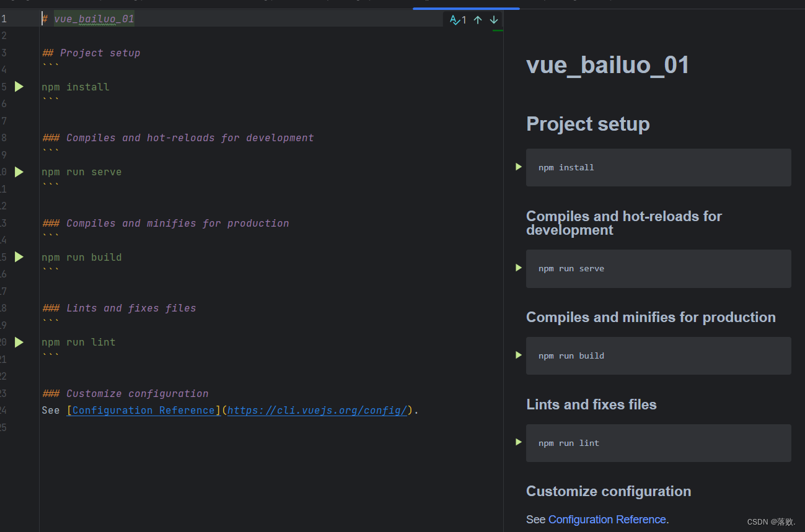Run npm run build from editor gutter icon
This screenshot has width=805, height=532.
[19, 256]
